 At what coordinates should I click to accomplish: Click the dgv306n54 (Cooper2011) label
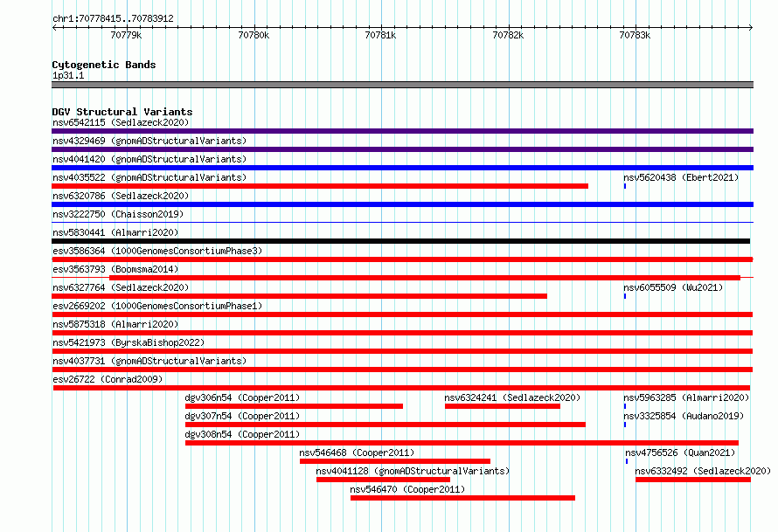[x=242, y=397]
